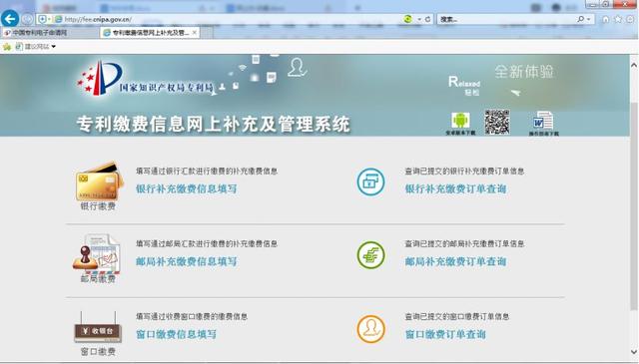Click the favorites bar star icon
Screen dimensions: 639x364
coord(7,47)
